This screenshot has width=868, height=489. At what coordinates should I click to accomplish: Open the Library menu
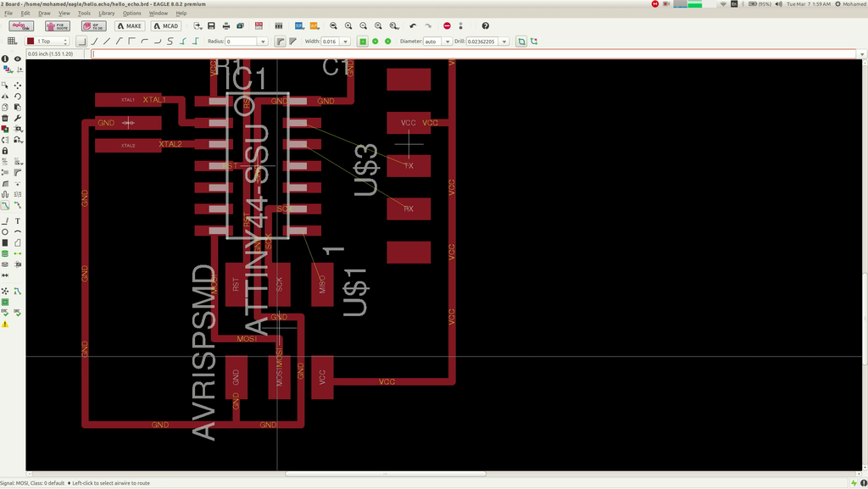[106, 14]
